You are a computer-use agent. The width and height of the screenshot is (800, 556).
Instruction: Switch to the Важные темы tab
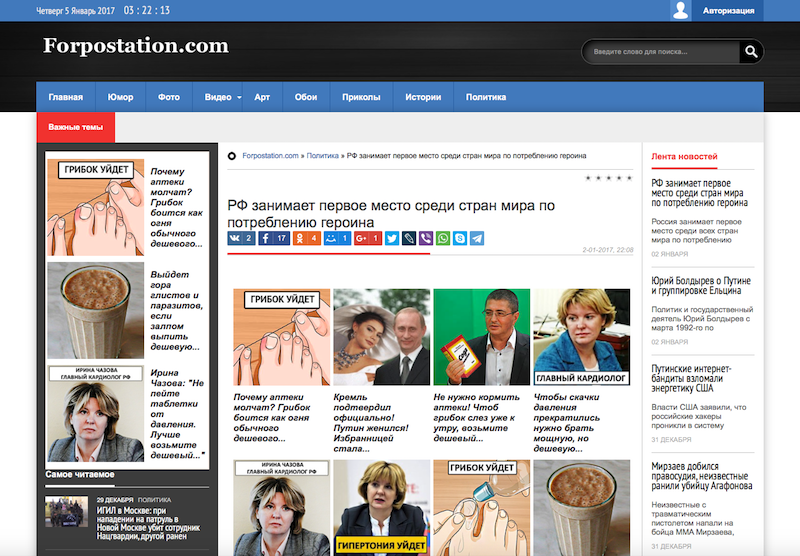coord(75,128)
